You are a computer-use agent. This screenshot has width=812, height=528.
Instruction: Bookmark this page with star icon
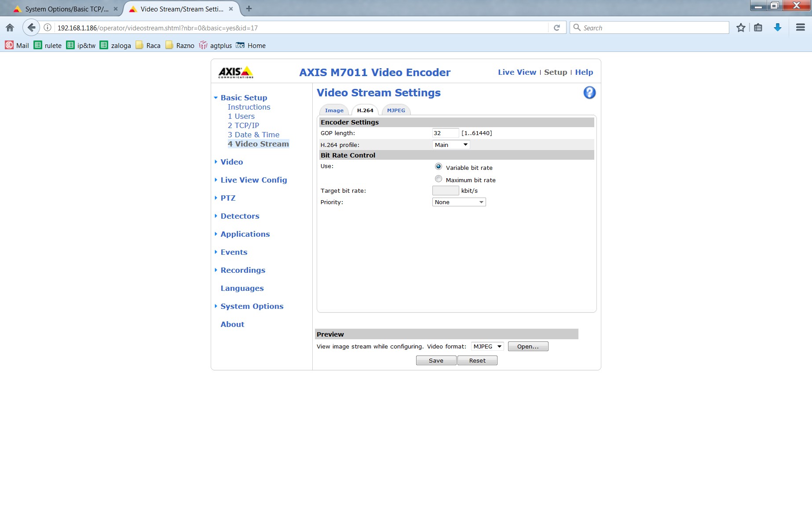[741, 28]
